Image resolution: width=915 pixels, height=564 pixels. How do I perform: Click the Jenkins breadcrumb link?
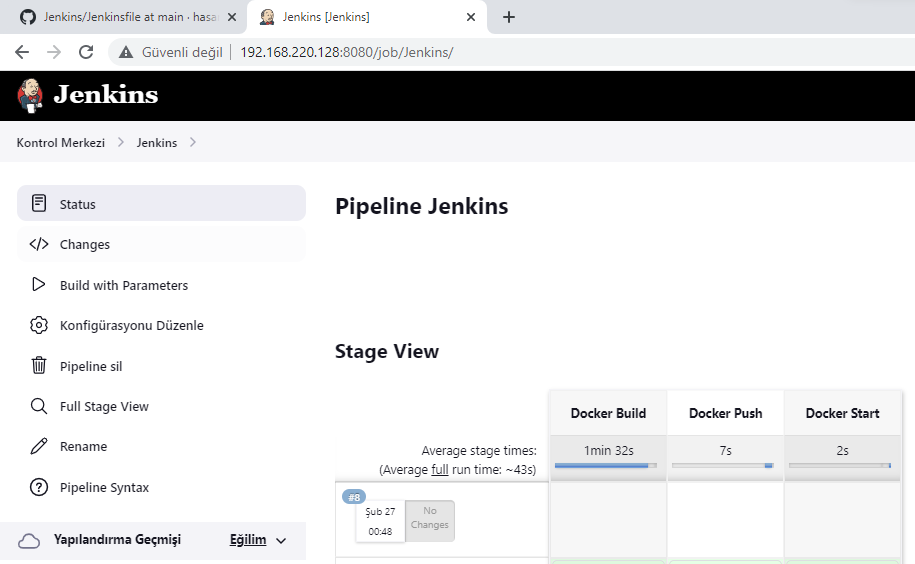pos(156,142)
